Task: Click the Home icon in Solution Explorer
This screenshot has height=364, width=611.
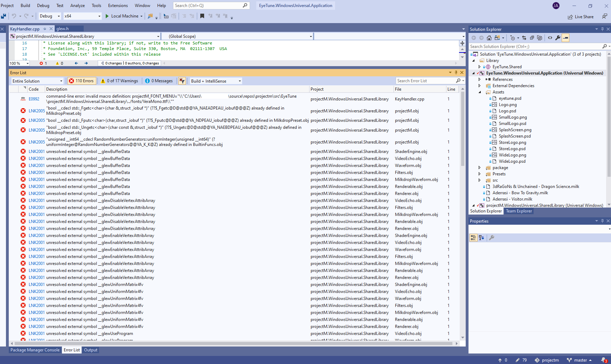Action: tap(489, 38)
